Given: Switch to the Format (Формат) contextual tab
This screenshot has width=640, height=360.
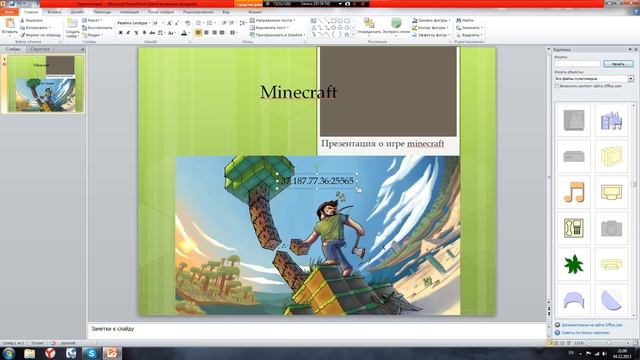Looking at the screenshot, I should (x=255, y=12).
